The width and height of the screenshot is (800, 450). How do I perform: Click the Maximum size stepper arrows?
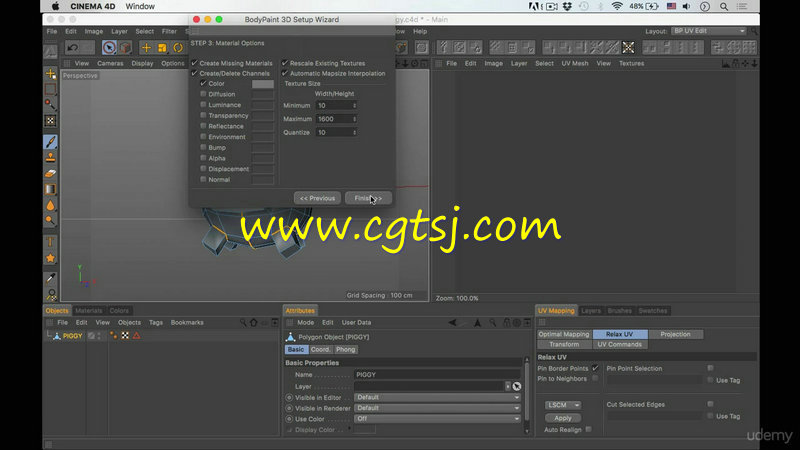coord(355,119)
